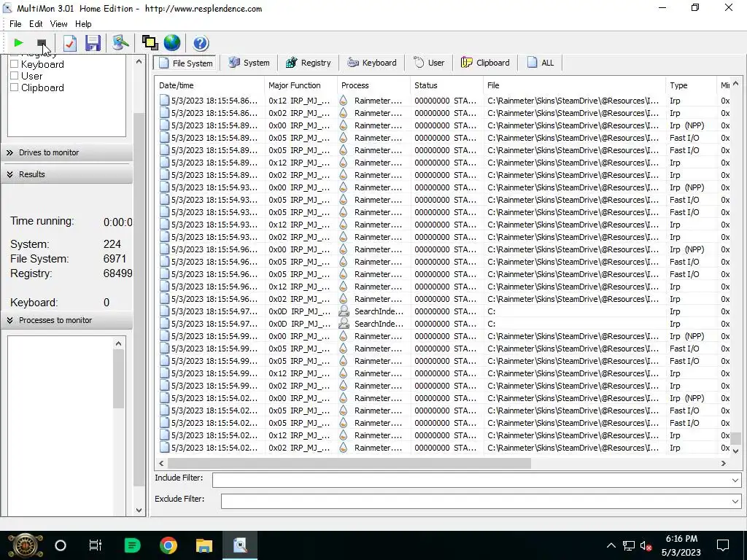
Task: Click the file icon of the 18:15:54.86 0x12 row
Action: click(164, 101)
